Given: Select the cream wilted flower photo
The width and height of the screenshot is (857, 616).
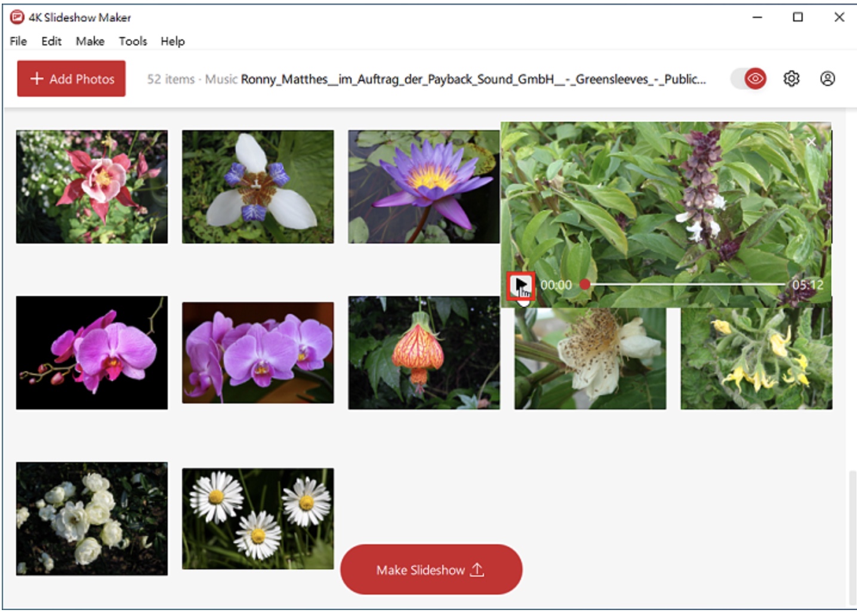Looking at the screenshot, I should click(x=590, y=359).
